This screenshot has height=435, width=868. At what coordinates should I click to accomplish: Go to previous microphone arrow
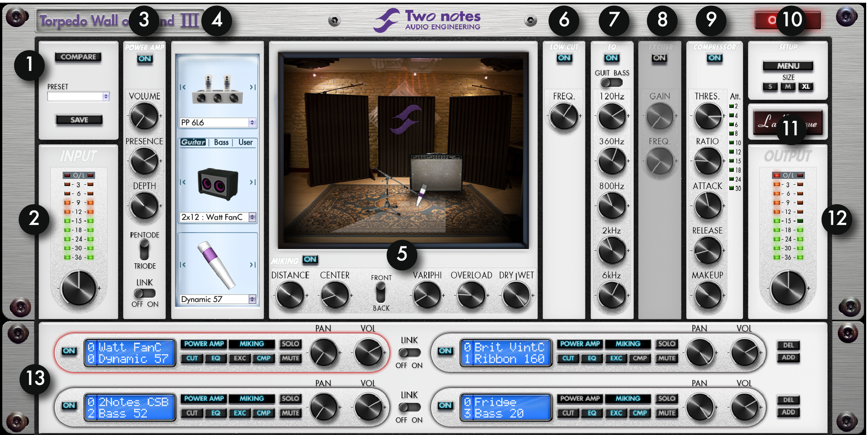point(183,265)
